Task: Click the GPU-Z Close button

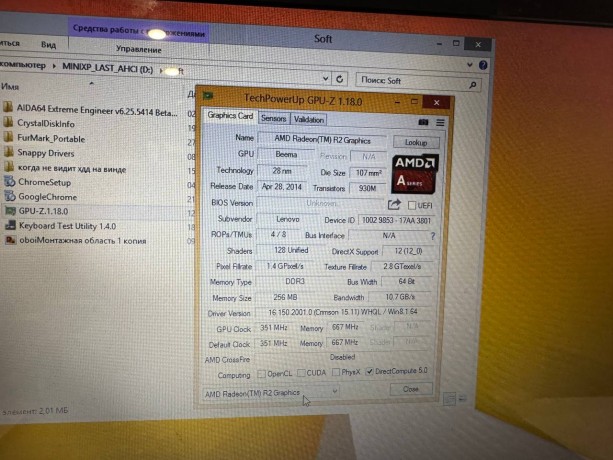Action: (410, 389)
